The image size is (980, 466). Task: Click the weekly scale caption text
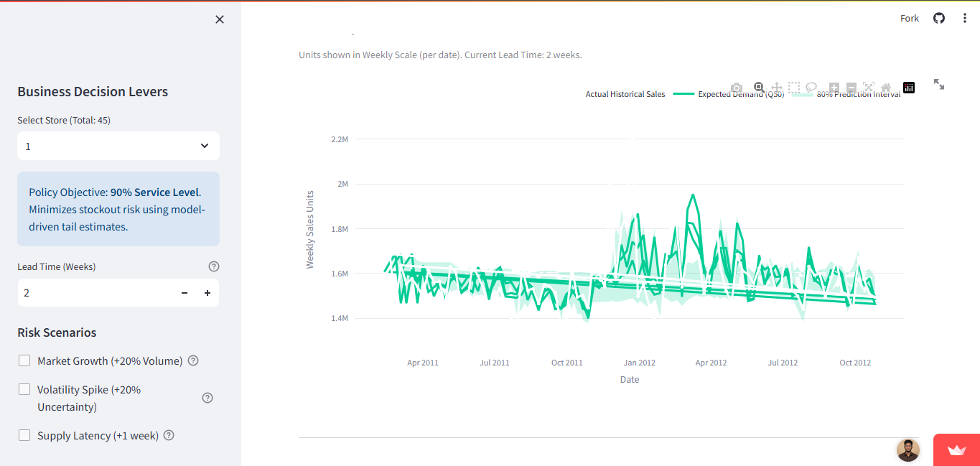[440, 55]
